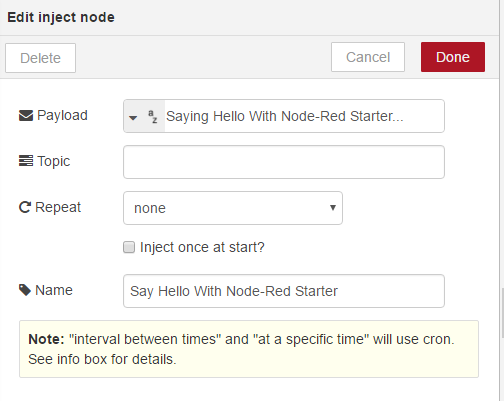Click the side panel vertical scrollbar
The width and height of the screenshot is (504, 401).
point(502,313)
